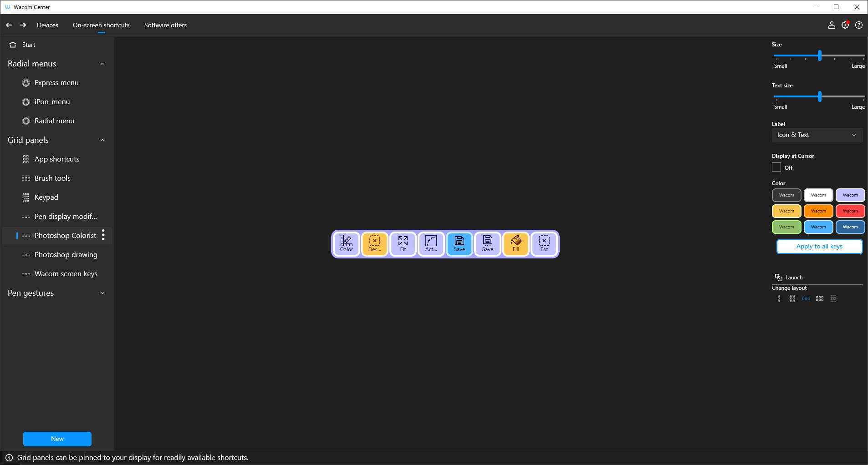
Task: Select the On-screen shortcuts tab
Action: coord(101,25)
